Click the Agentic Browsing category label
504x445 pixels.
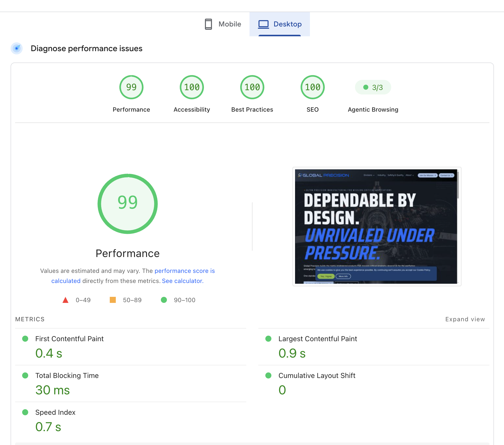(373, 110)
